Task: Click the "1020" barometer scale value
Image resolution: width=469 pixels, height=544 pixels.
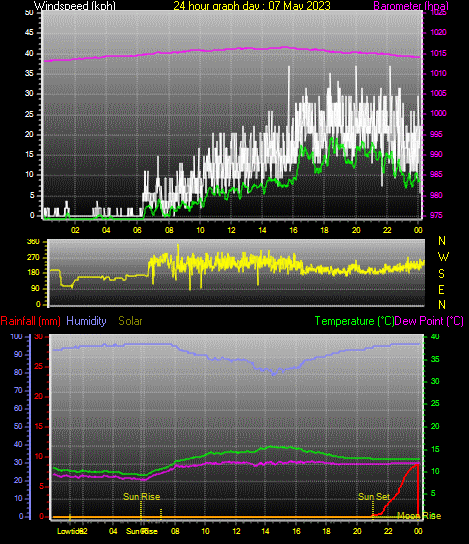Action: pos(438,33)
